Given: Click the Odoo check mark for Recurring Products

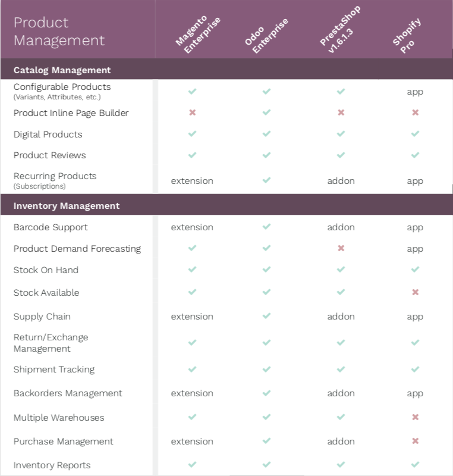Looking at the screenshot, I should (x=266, y=180).
